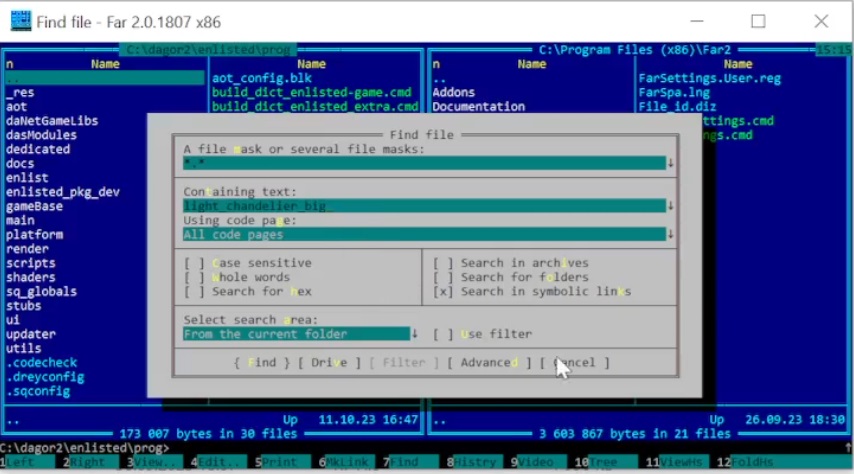
Task: Expand the Containing text history arrow
Action: [671, 206]
